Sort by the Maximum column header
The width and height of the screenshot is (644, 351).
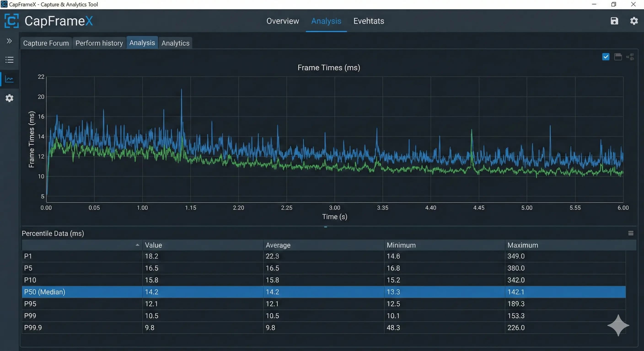tap(523, 245)
